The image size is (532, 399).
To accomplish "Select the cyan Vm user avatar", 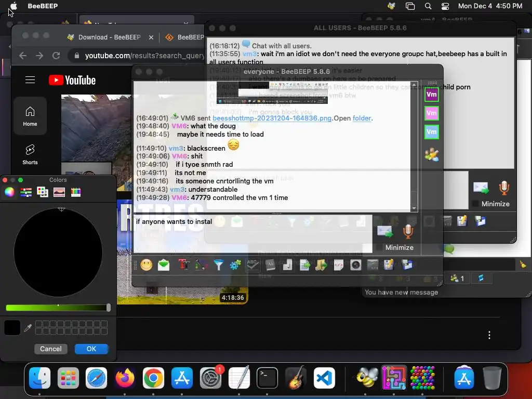I will click(432, 132).
